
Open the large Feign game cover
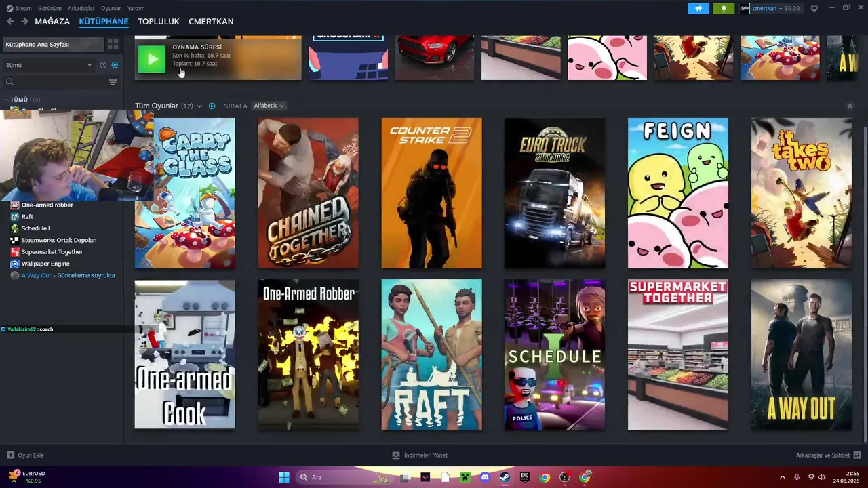[678, 193]
